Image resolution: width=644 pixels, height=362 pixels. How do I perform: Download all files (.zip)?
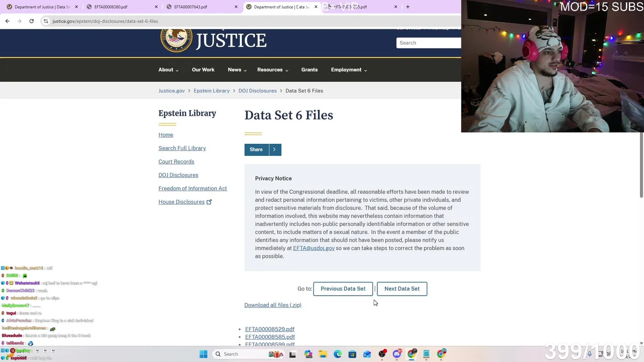click(273, 305)
